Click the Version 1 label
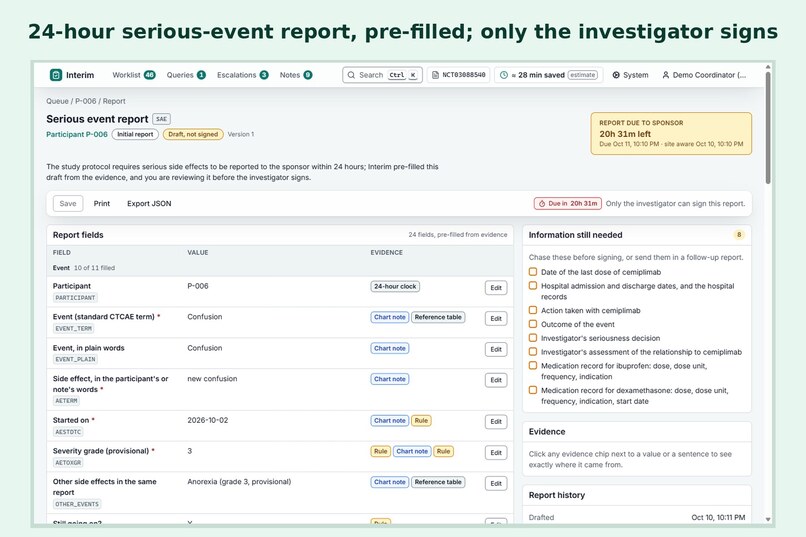806x537 pixels. click(x=241, y=134)
